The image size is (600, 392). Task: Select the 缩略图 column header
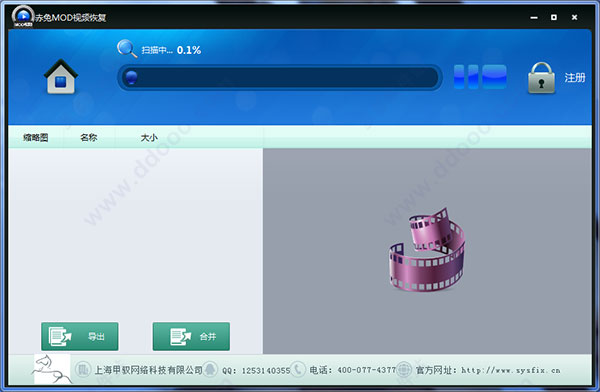36,137
